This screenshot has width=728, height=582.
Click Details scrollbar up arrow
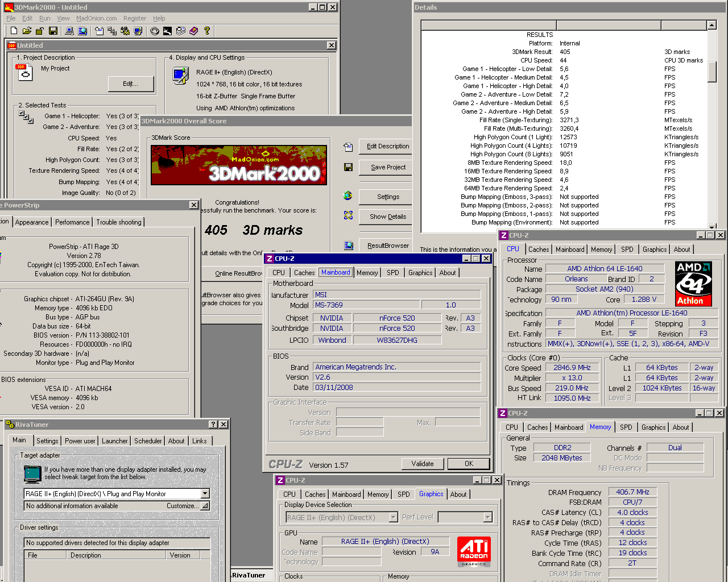click(x=712, y=25)
